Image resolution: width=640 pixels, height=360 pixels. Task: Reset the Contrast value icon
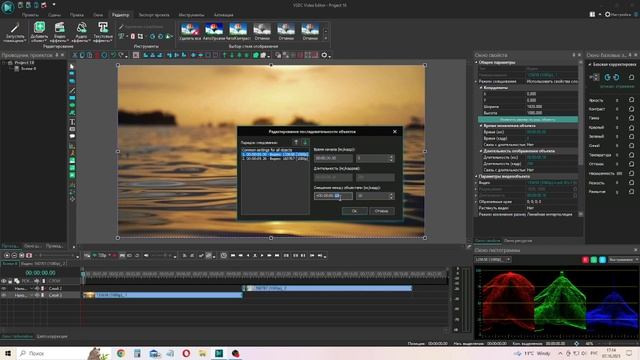pyautogui.click(x=631, y=109)
